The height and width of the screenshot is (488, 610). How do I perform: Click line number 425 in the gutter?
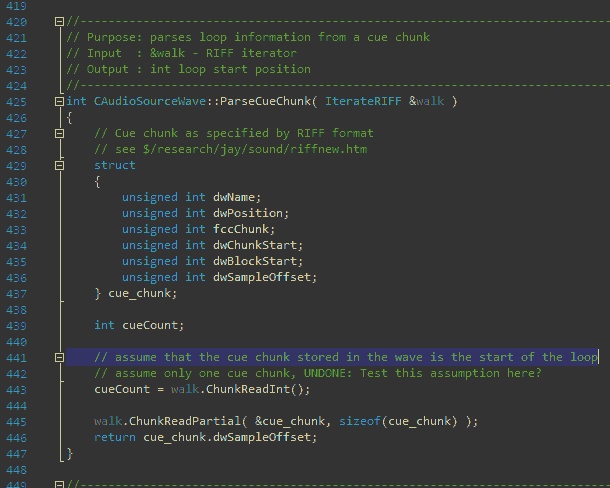tap(16, 102)
